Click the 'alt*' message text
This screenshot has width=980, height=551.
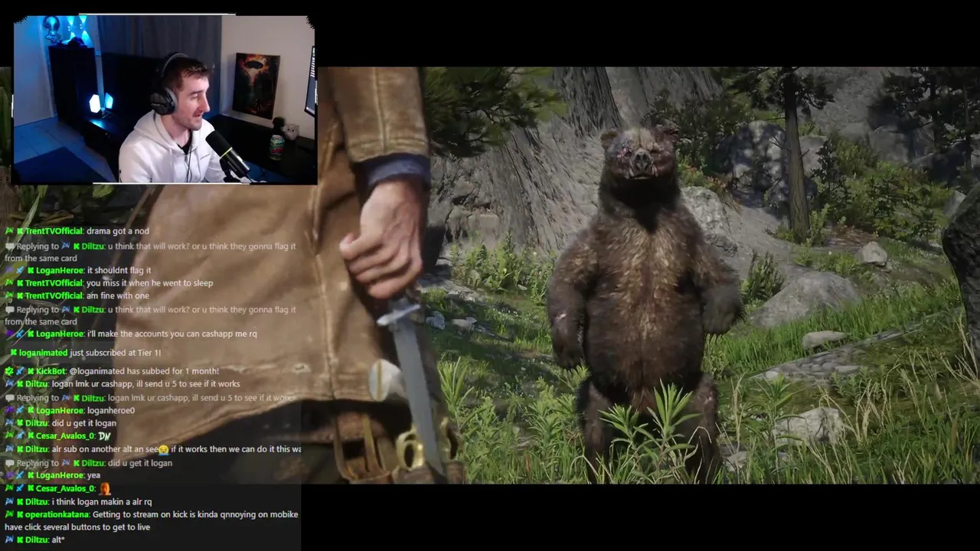click(x=60, y=540)
